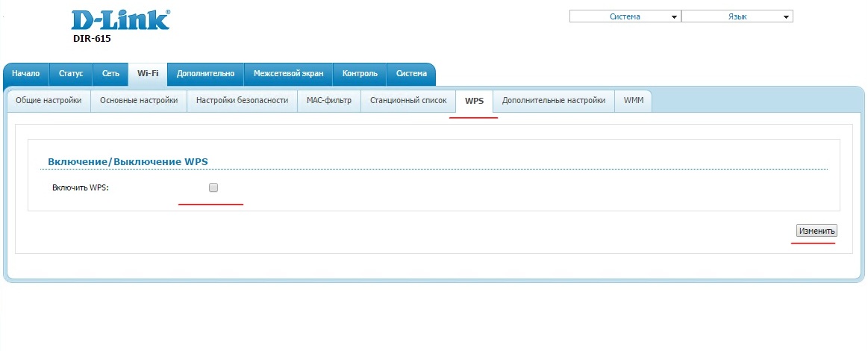Viewport: 868px width, 351px height.
Task: Open the Межсетевой экран tab
Action: point(288,74)
